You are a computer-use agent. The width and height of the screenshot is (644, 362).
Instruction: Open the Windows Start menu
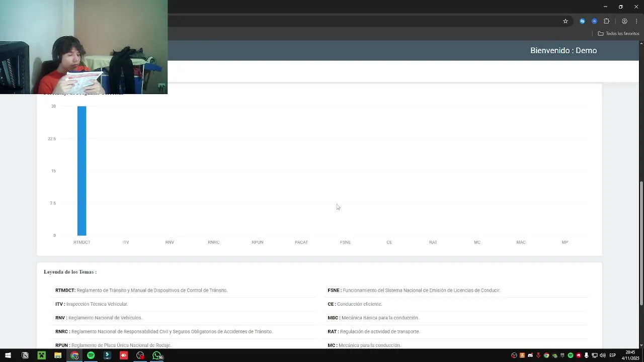pyautogui.click(x=8, y=355)
